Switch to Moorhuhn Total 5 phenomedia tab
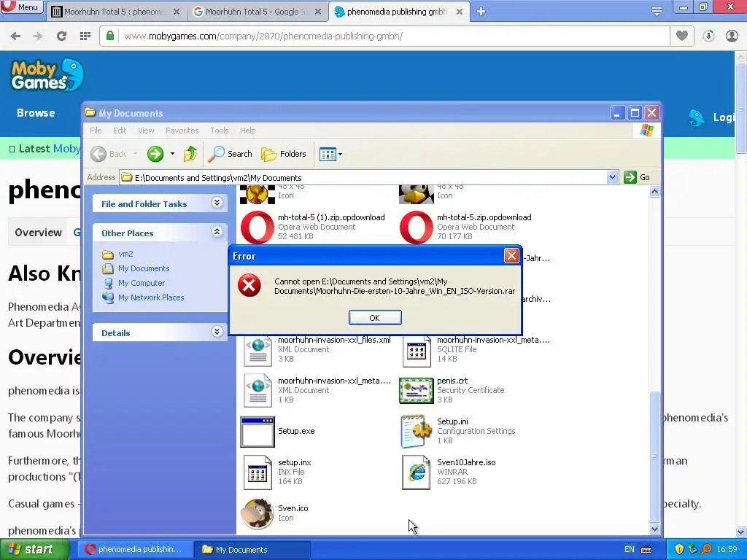Screen dimensions: 747x560 115,12
